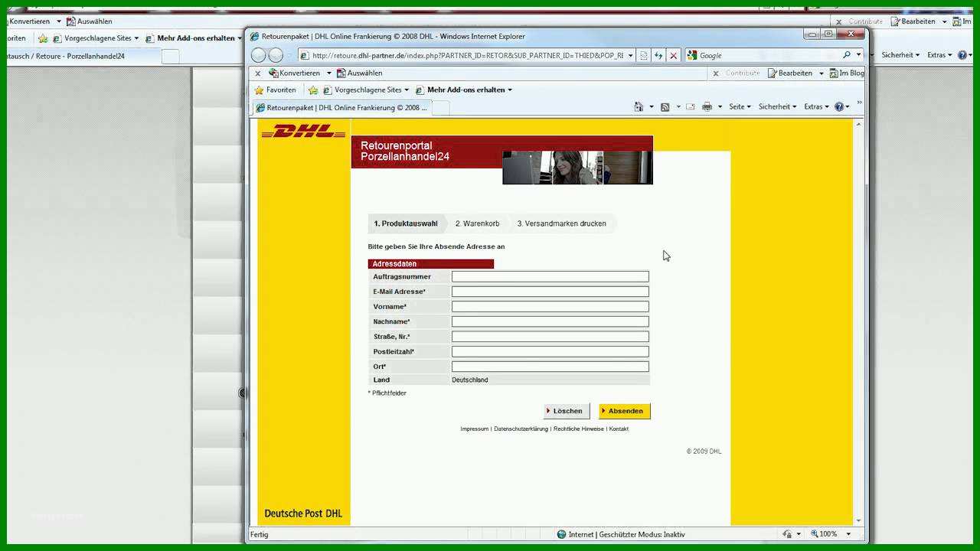Open the Seite menu in front window
This screenshot has height=551, width=980.
tap(740, 106)
